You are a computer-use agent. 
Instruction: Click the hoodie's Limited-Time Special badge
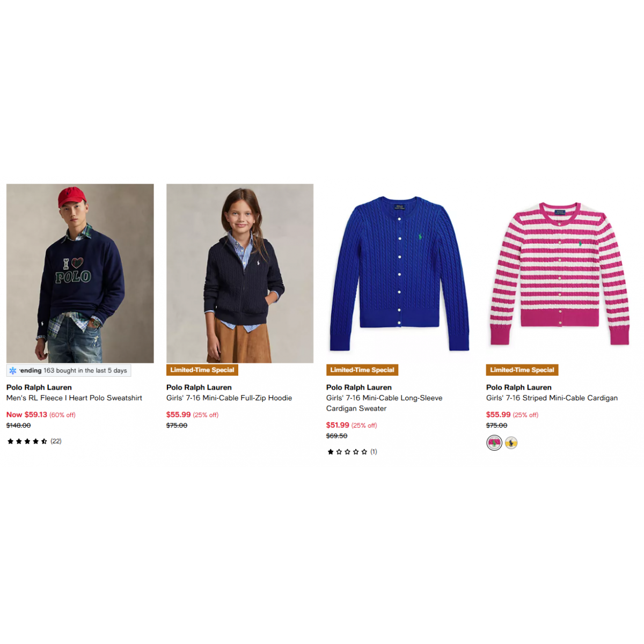click(x=202, y=370)
